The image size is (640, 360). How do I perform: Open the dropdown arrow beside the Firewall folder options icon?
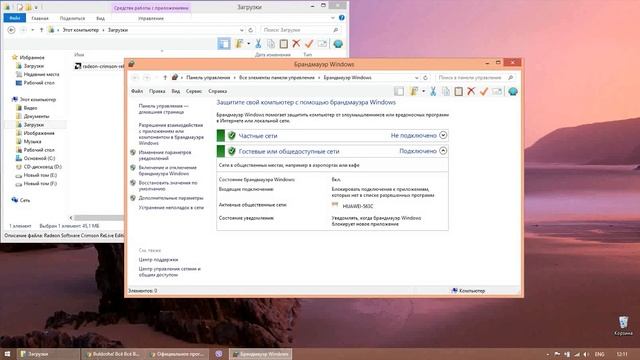(x=423, y=91)
